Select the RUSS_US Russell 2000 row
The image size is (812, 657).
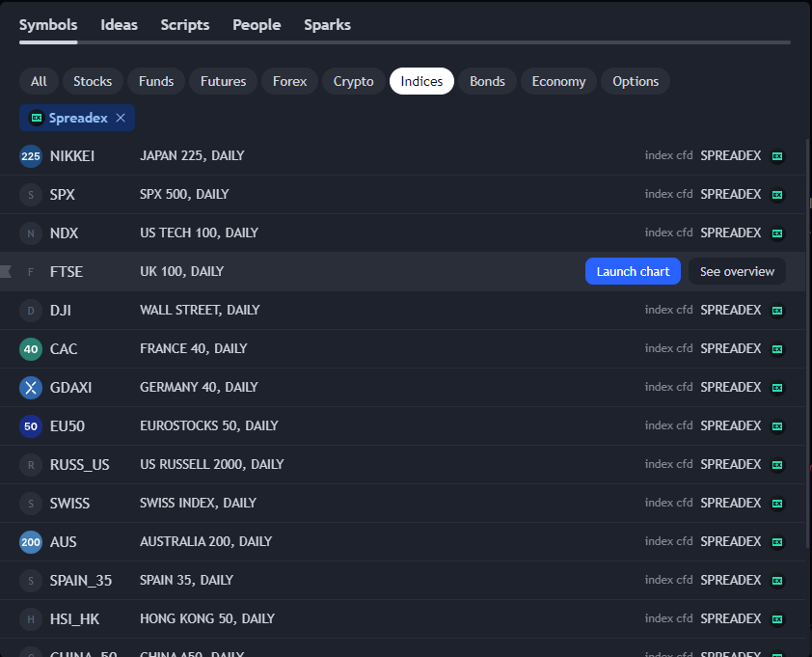click(x=386, y=465)
